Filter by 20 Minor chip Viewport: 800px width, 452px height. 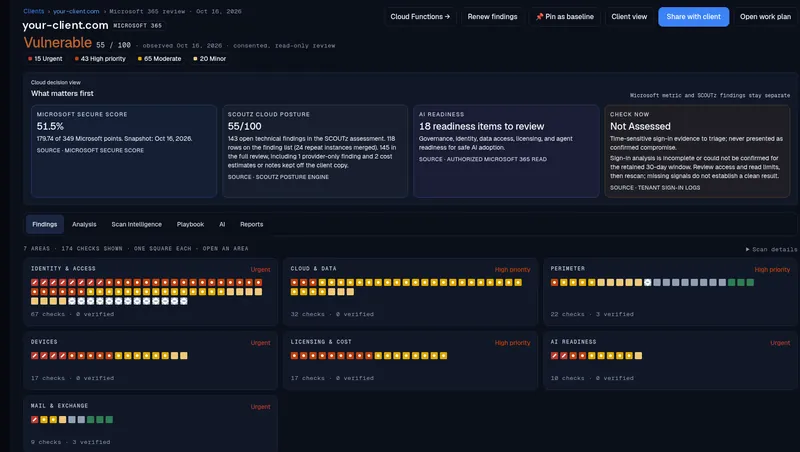[x=210, y=59]
